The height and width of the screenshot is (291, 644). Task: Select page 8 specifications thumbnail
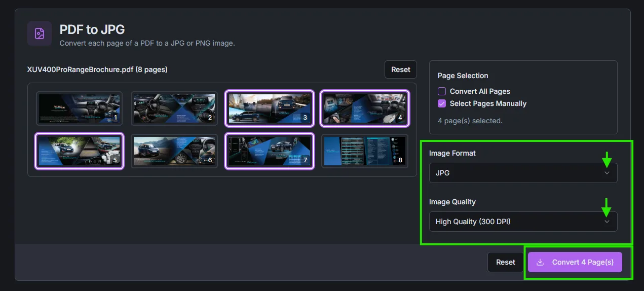(364, 151)
